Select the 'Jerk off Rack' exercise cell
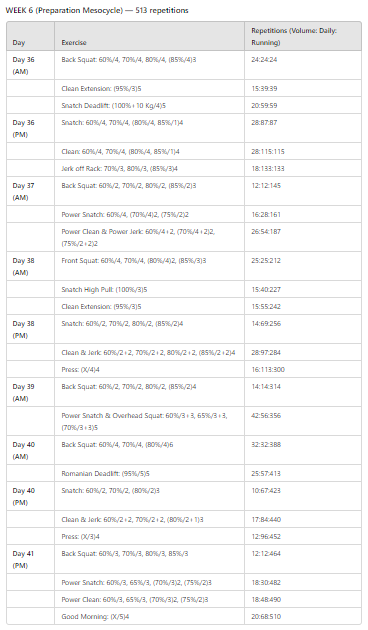Viewport: 368px width, 630px height. 149,168
